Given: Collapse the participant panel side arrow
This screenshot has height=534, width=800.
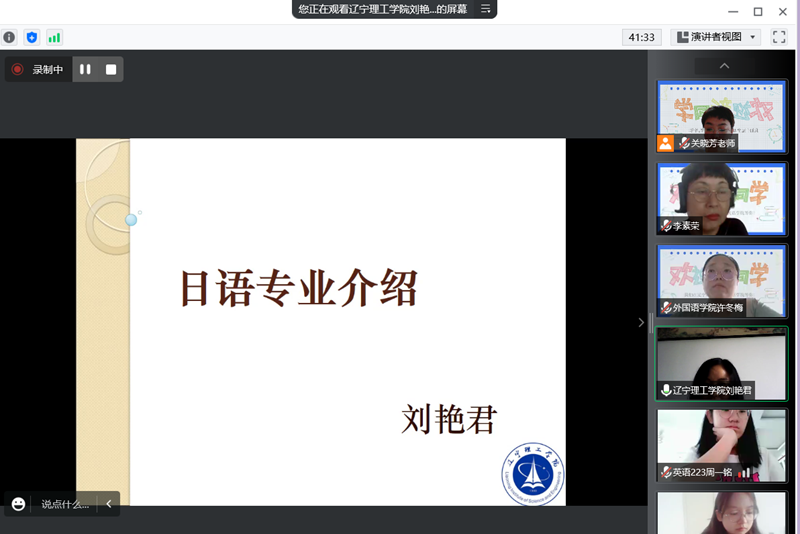Looking at the screenshot, I should point(641,322).
